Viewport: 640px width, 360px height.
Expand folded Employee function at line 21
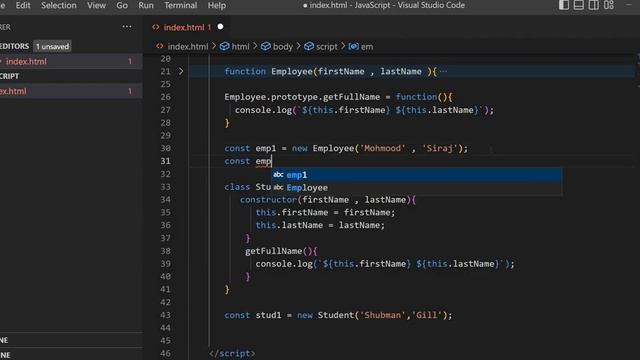tap(181, 71)
